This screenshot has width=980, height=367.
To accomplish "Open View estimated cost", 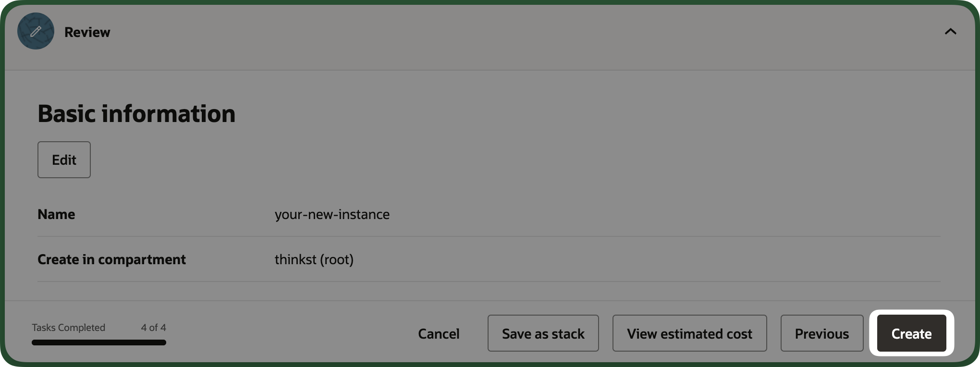I will coord(689,333).
